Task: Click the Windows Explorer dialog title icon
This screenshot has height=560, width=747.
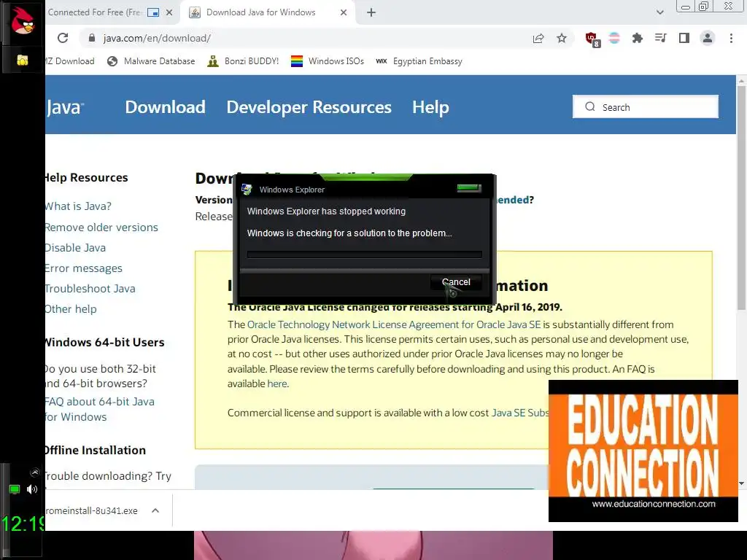Action: [247, 190]
